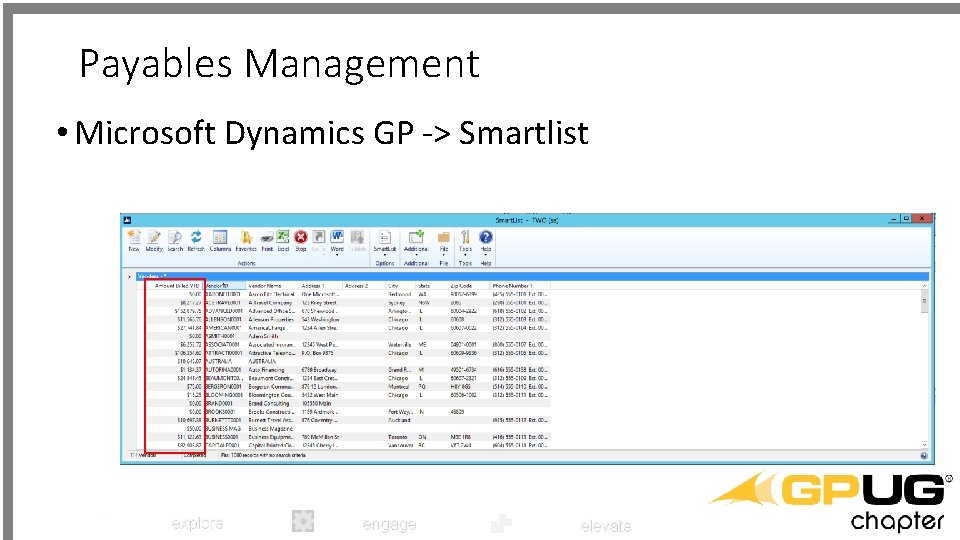Click the red Stop icon

301,240
